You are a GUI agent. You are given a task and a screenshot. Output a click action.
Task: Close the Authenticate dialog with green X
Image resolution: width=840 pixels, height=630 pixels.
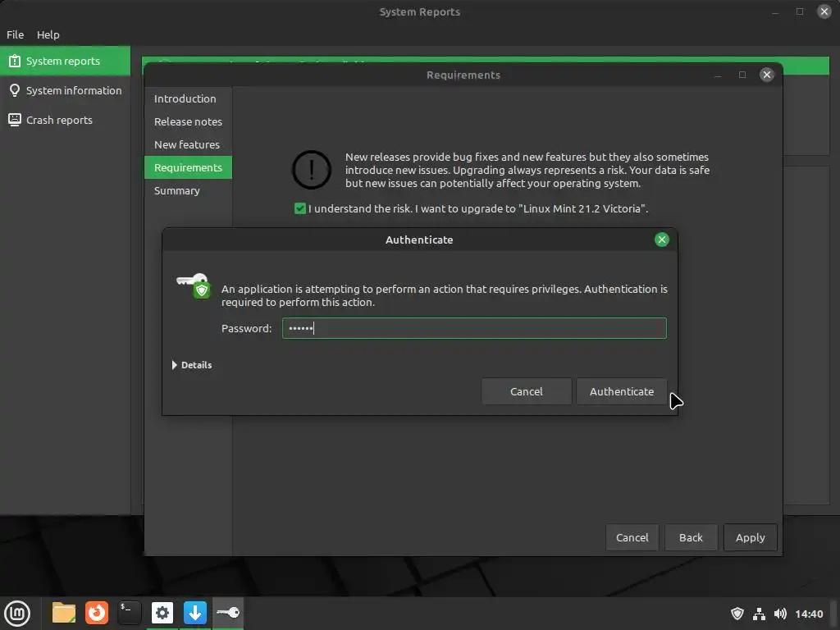662,240
